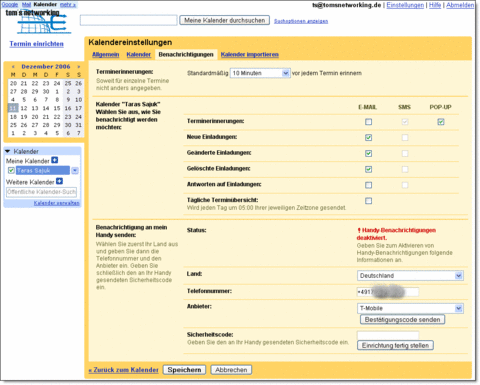
Task: Switch to the Kalender settings tab
Action: tap(139, 54)
